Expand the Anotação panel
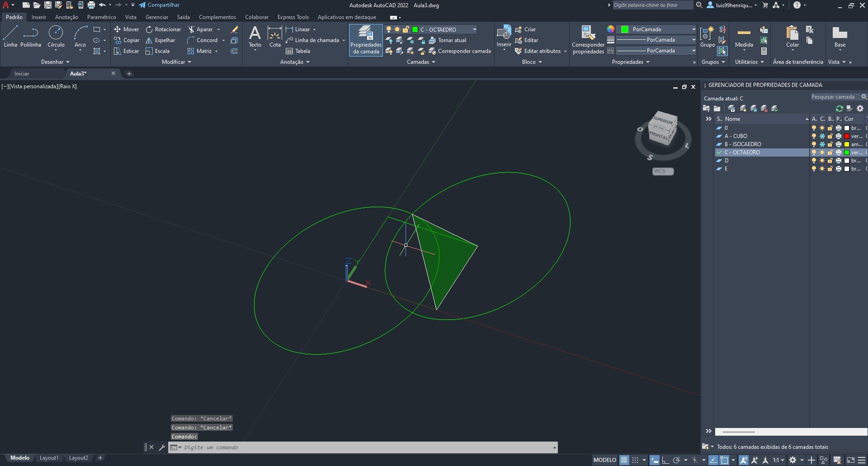This screenshot has height=466, width=868. pyautogui.click(x=295, y=62)
